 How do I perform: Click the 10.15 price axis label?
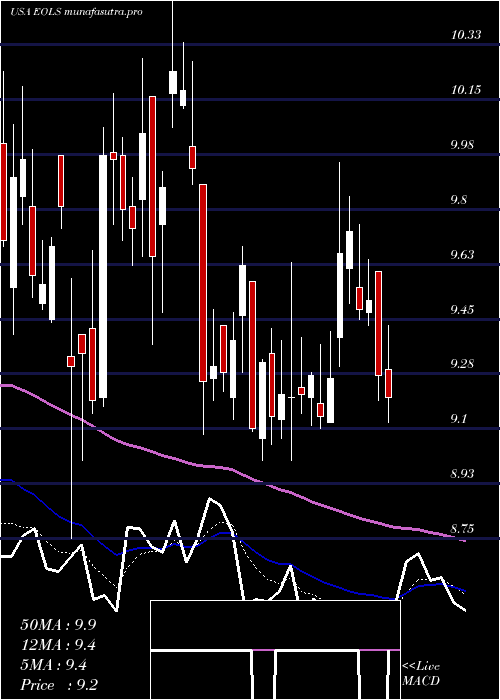click(466, 90)
